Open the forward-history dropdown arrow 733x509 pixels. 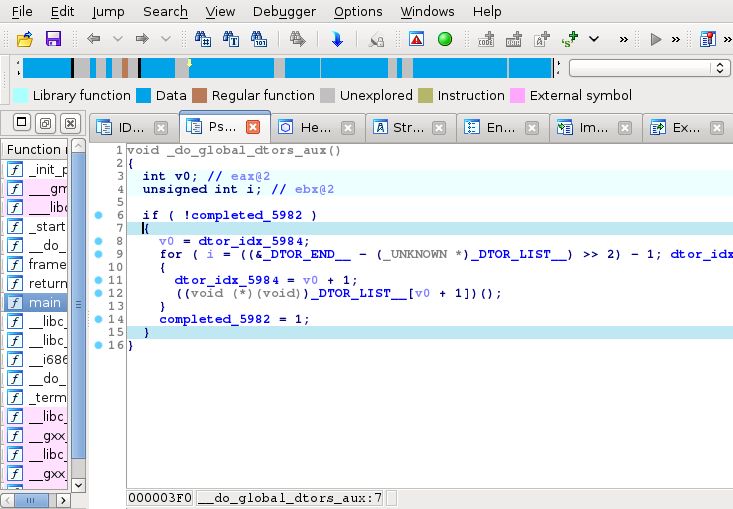[165, 39]
